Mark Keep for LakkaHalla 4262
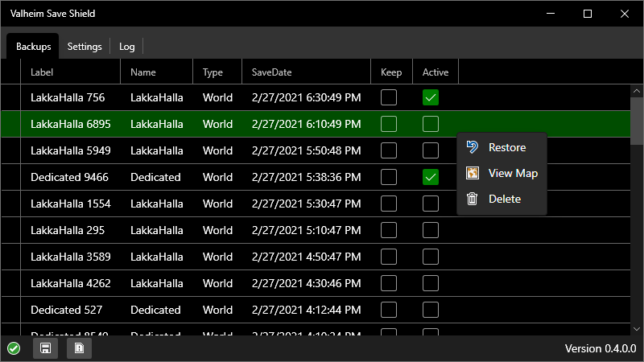The height and width of the screenshot is (362, 644). pos(389,283)
